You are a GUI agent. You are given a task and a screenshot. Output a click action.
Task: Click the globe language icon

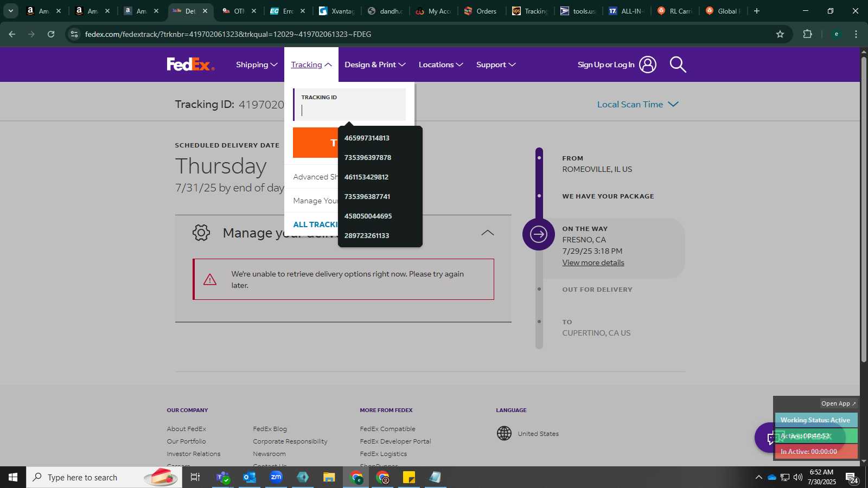(504, 433)
